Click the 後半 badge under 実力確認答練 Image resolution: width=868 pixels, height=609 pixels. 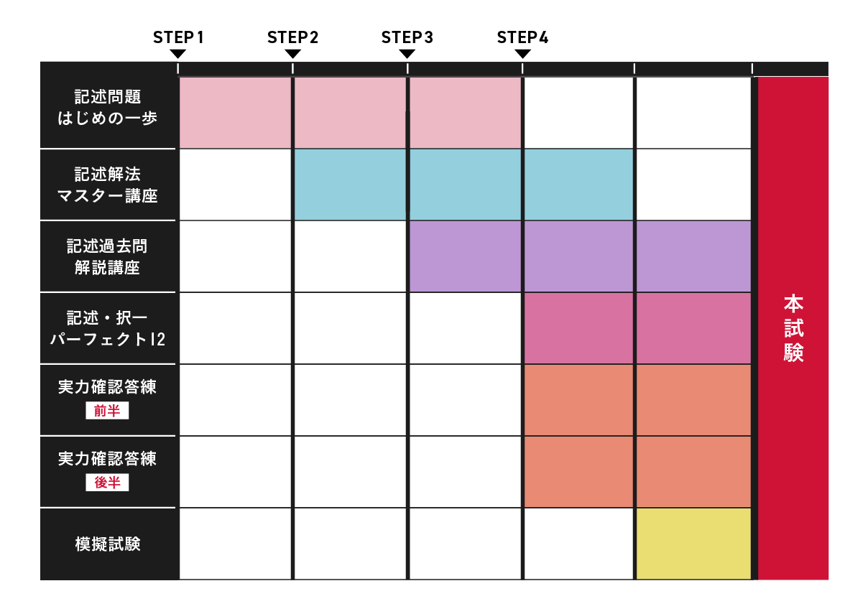point(108,483)
